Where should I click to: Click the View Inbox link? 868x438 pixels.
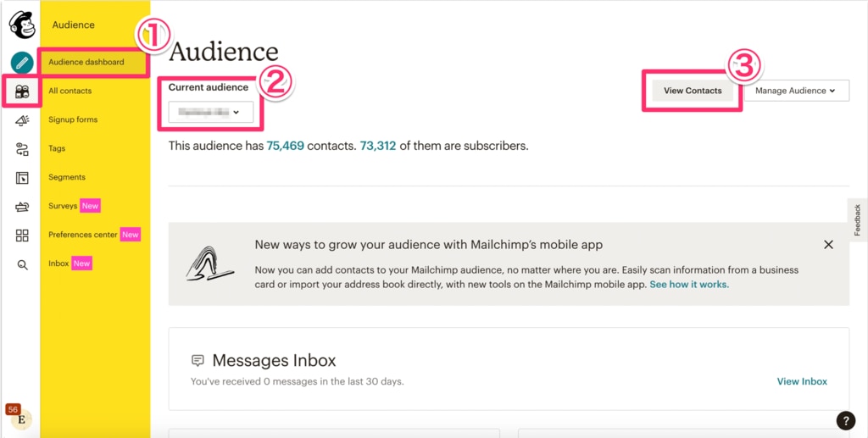click(x=802, y=381)
